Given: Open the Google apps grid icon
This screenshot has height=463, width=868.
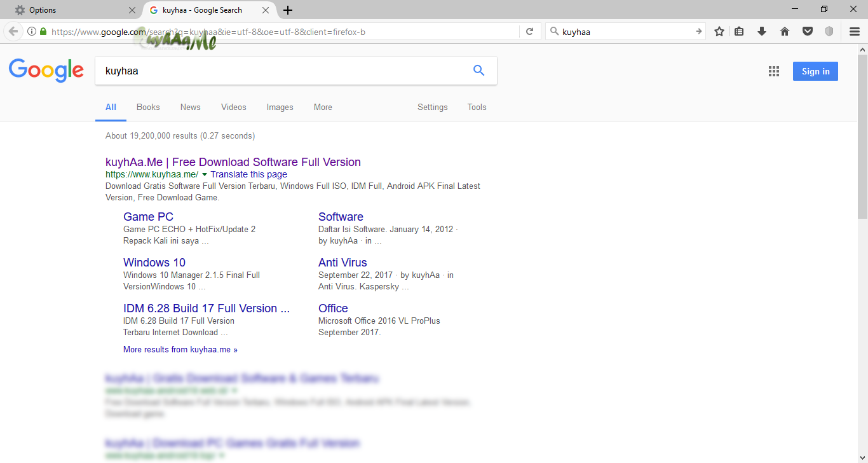Looking at the screenshot, I should [x=774, y=71].
